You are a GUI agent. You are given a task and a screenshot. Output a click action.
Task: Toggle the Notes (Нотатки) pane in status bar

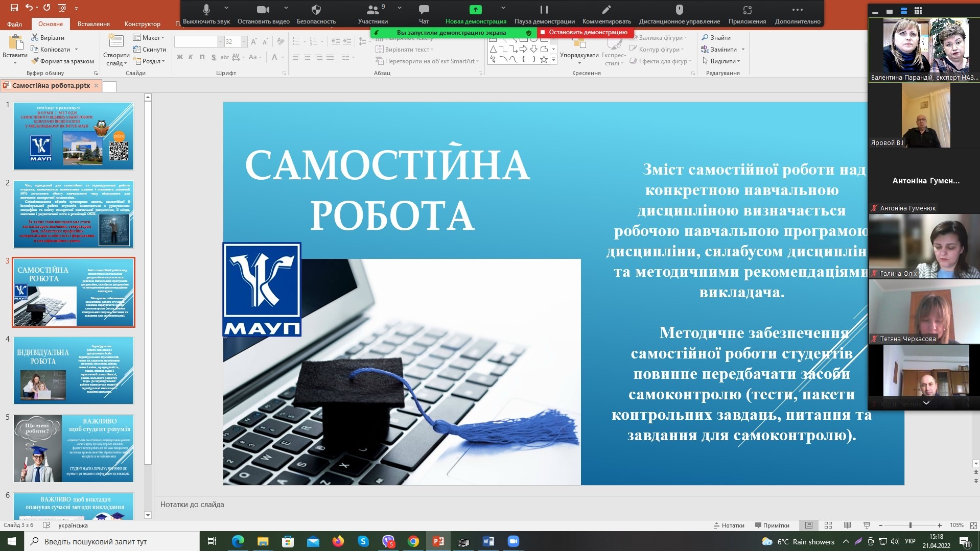click(x=729, y=525)
